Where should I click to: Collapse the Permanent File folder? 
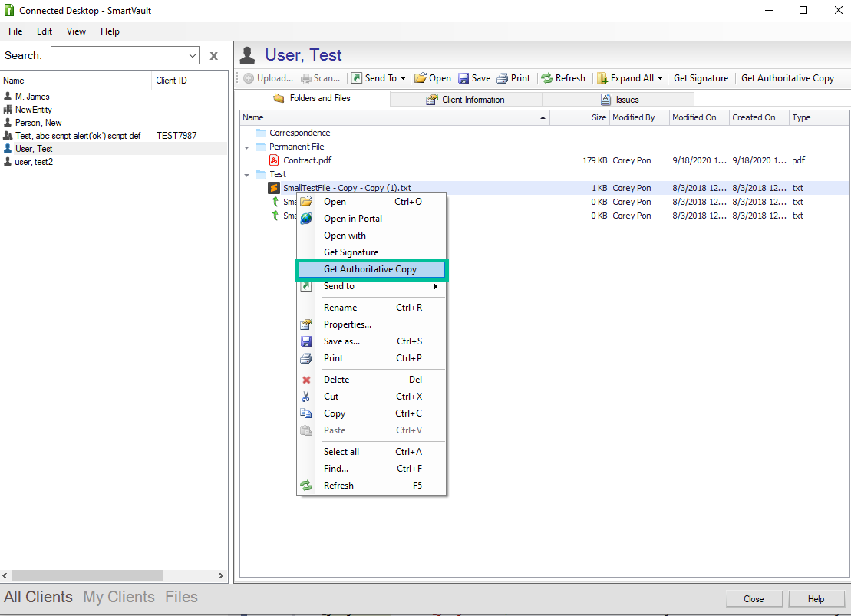(247, 147)
